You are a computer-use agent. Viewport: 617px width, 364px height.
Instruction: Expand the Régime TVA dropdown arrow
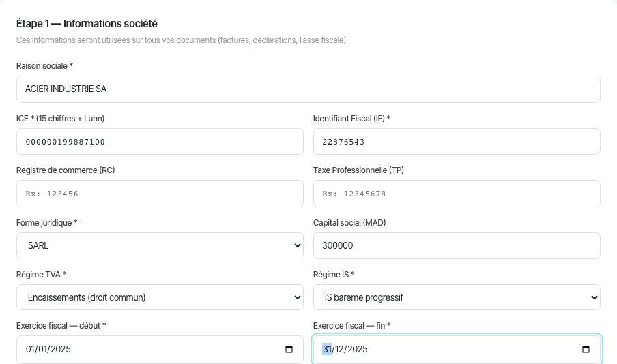point(297,297)
